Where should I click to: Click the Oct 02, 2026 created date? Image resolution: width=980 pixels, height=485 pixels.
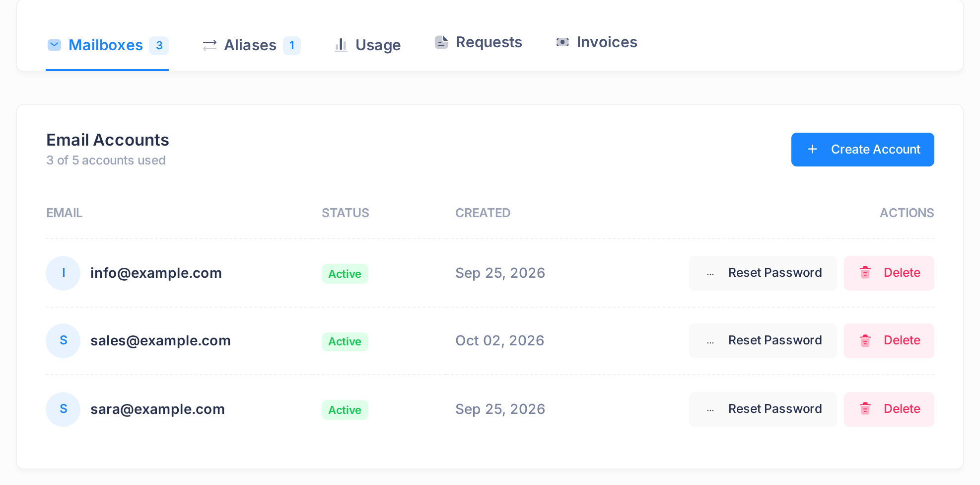[x=499, y=341]
